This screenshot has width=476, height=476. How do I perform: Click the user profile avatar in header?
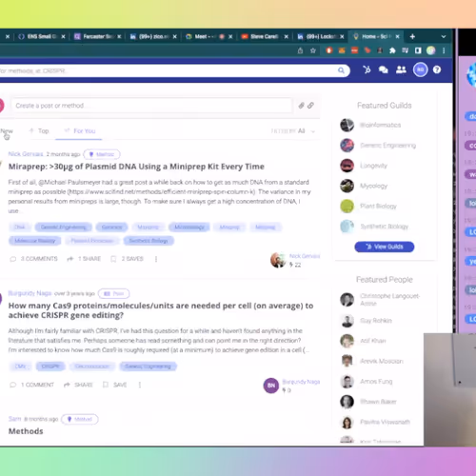(x=420, y=69)
